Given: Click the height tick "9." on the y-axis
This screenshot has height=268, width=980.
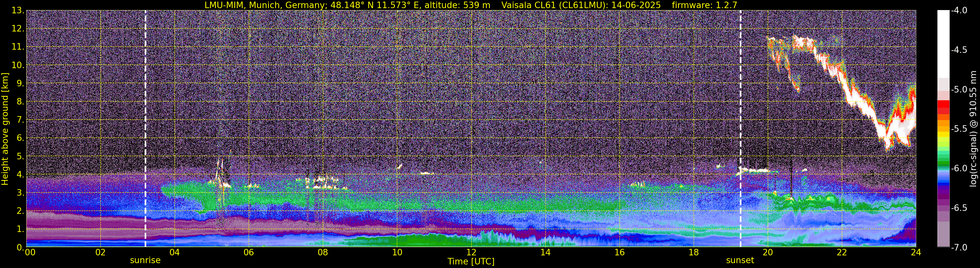Looking at the screenshot, I should (x=20, y=83).
